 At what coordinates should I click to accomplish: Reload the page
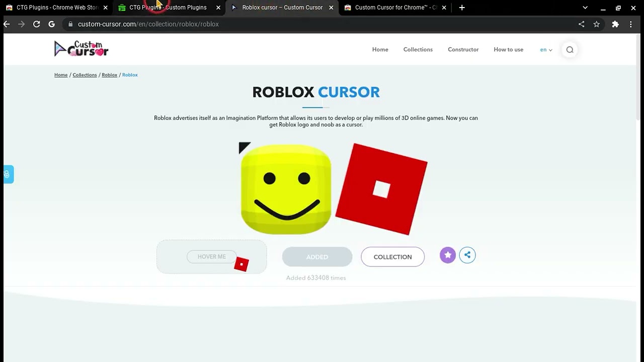click(x=37, y=24)
